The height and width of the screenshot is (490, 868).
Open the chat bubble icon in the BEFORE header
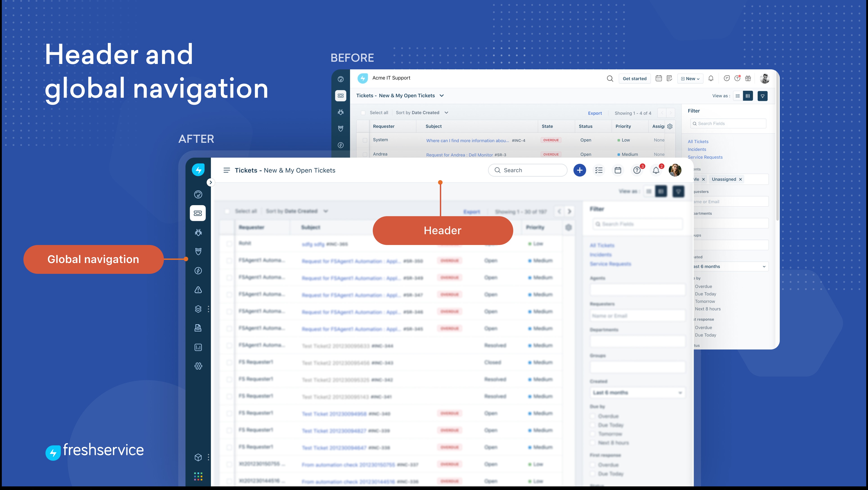click(727, 78)
